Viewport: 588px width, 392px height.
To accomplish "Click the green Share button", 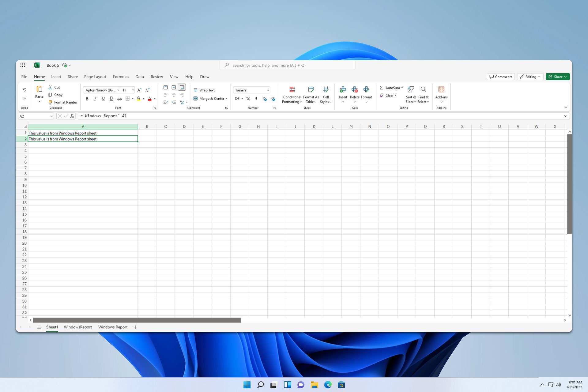I will tap(557, 77).
